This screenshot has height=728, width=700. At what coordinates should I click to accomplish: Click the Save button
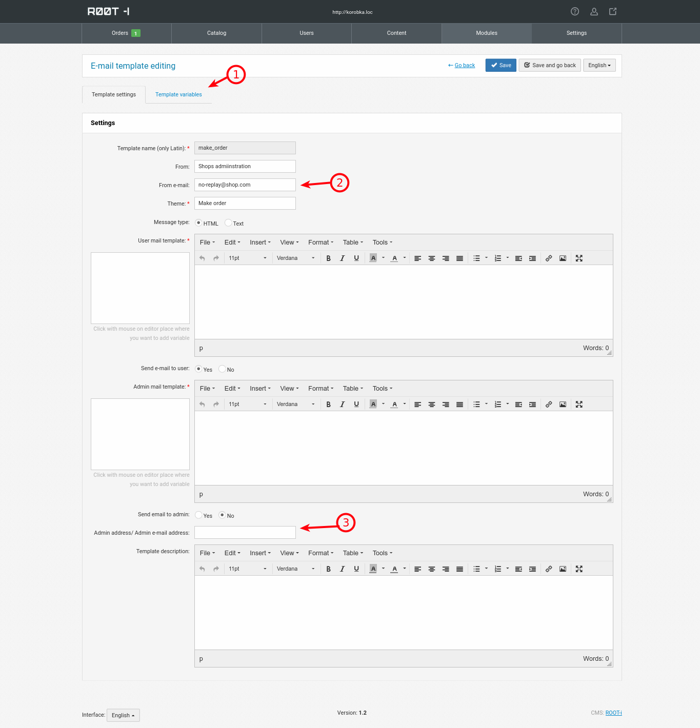(501, 65)
